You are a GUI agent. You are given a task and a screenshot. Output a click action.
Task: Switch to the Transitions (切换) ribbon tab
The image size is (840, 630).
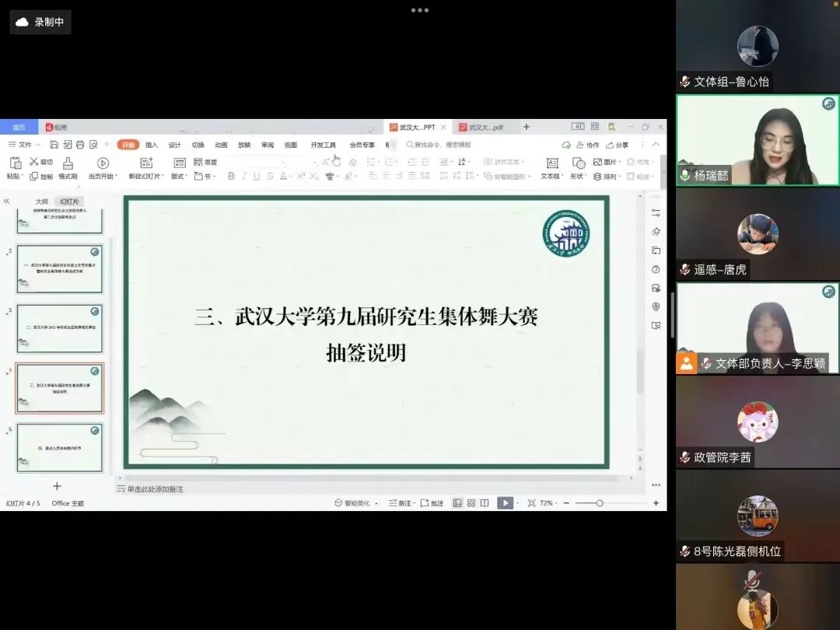tap(198, 145)
